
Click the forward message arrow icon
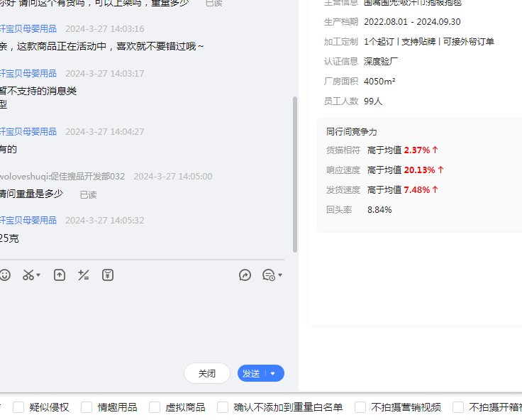245,275
